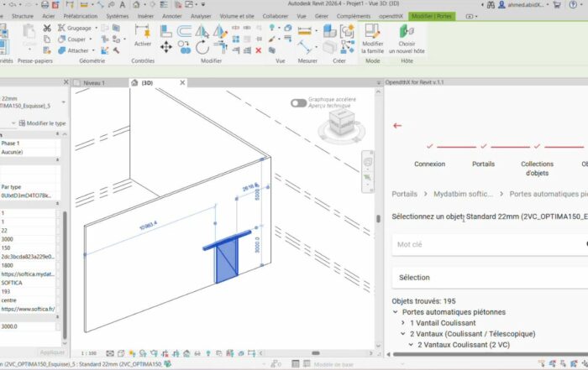Image resolution: width=588 pixels, height=370 pixels.
Task: Select the Offset tool in Modifier panel
Action: pos(184,31)
